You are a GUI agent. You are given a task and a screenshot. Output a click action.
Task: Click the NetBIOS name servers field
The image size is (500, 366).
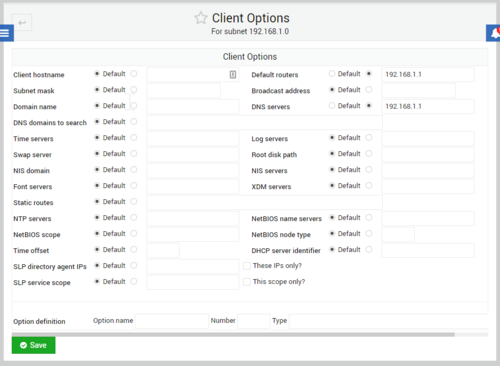428,218
